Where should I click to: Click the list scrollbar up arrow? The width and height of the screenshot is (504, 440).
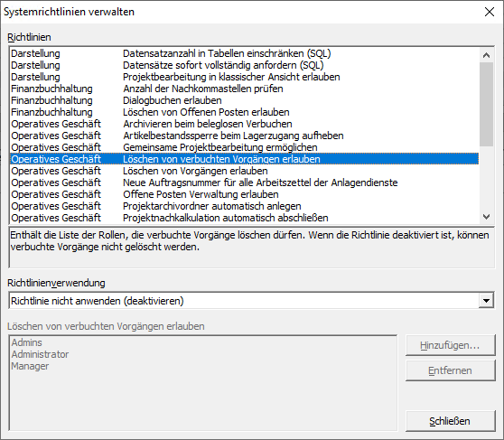[x=486, y=55]
